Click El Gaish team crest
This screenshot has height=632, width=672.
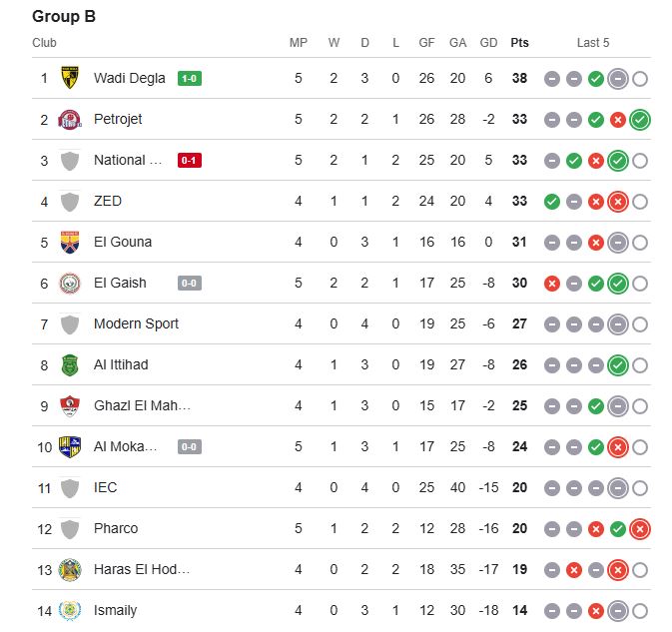pyautogui.click(x=70, y=283)
